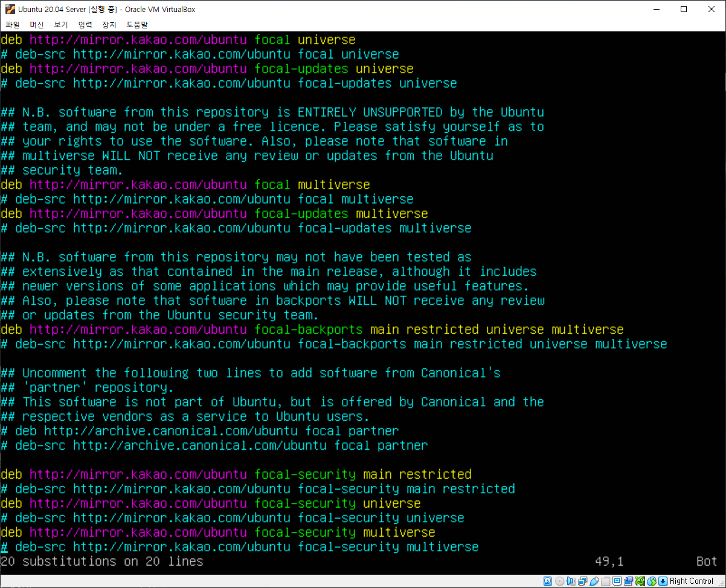This screenshot has height=588, width=726.
Task: Open the 도움말 menu
Action: tap(137, 25)
